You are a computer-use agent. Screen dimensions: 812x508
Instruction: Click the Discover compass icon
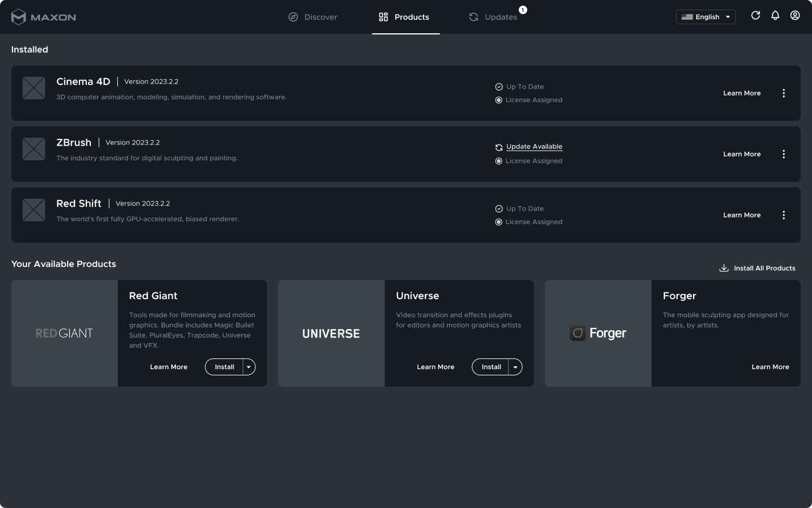[293, 17]
